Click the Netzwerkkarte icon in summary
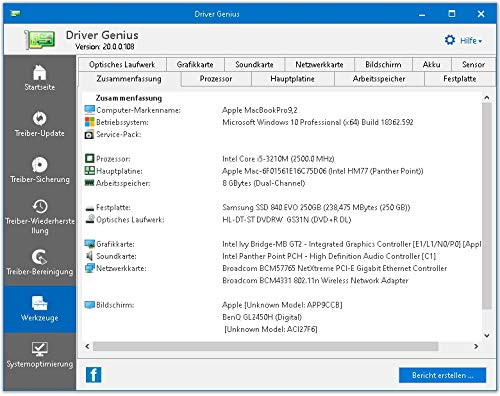The width and height of the screenshot is (500, 396). tap(90, 268)
